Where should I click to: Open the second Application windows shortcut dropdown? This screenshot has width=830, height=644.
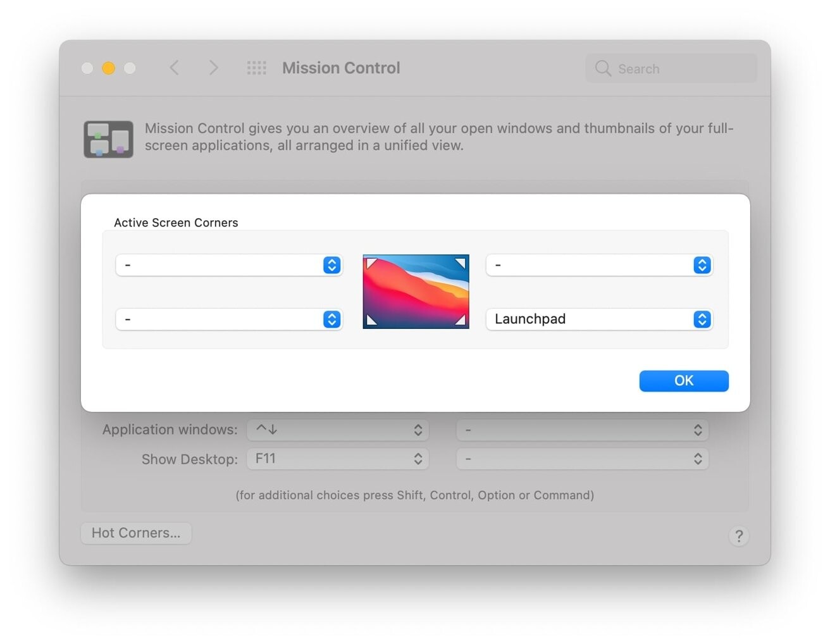pyautogui.click(x=582, y=430)
